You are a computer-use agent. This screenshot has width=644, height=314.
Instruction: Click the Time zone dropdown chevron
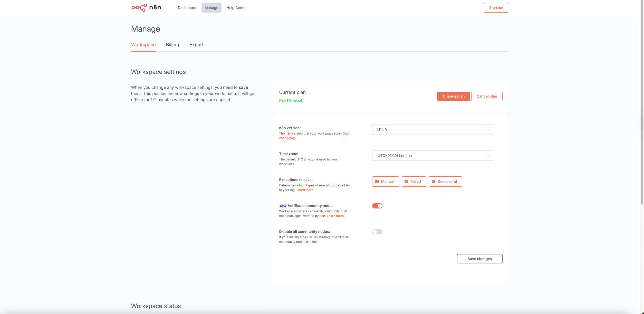488,155
